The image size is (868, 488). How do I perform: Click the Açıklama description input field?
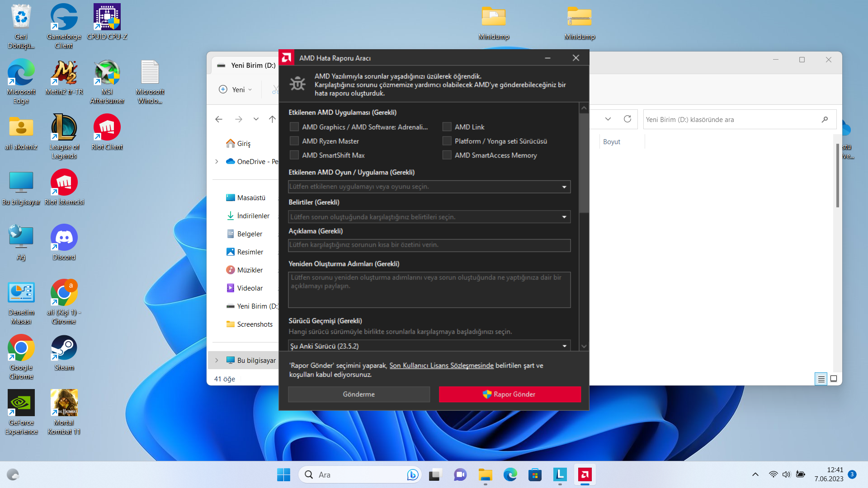pyautogui.click(x=429, y=245)
